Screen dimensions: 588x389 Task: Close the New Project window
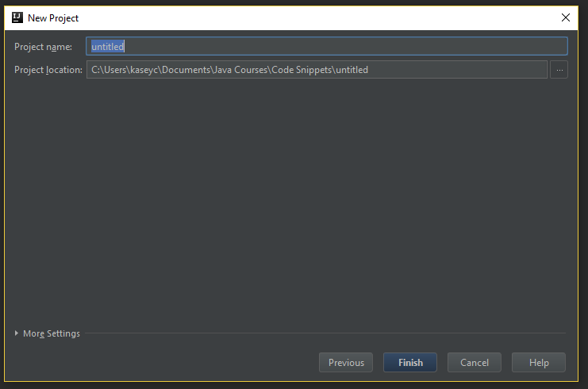pyautogui.click(x=566, y=17)
